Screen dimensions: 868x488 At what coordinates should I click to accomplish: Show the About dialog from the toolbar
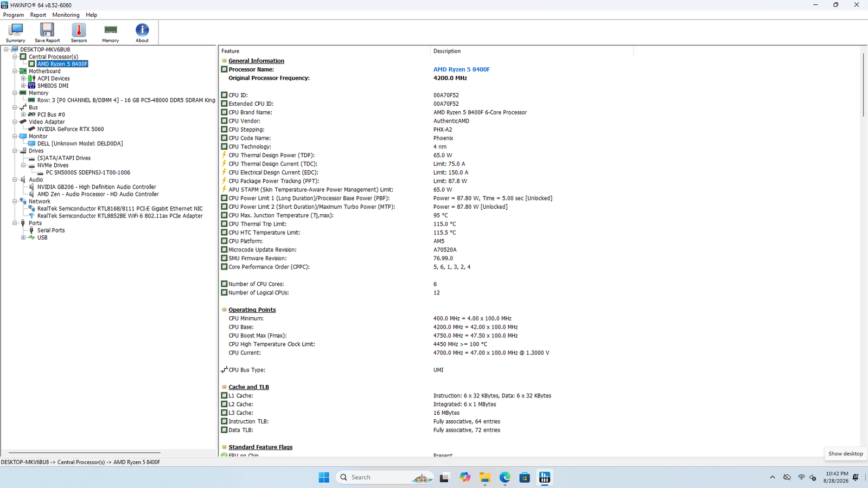coord(142,33)
